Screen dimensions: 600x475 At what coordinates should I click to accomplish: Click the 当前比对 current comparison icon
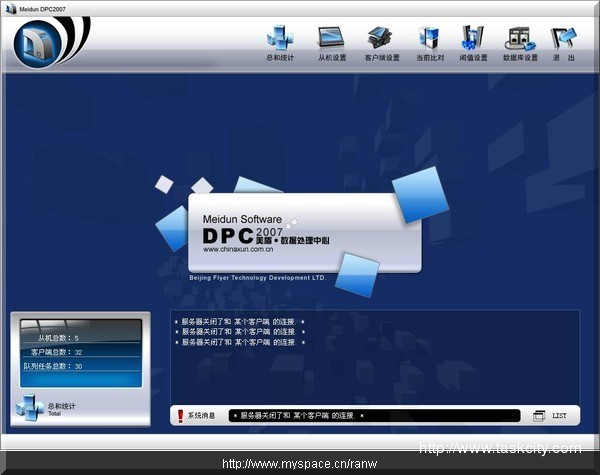tap(429, 40)
